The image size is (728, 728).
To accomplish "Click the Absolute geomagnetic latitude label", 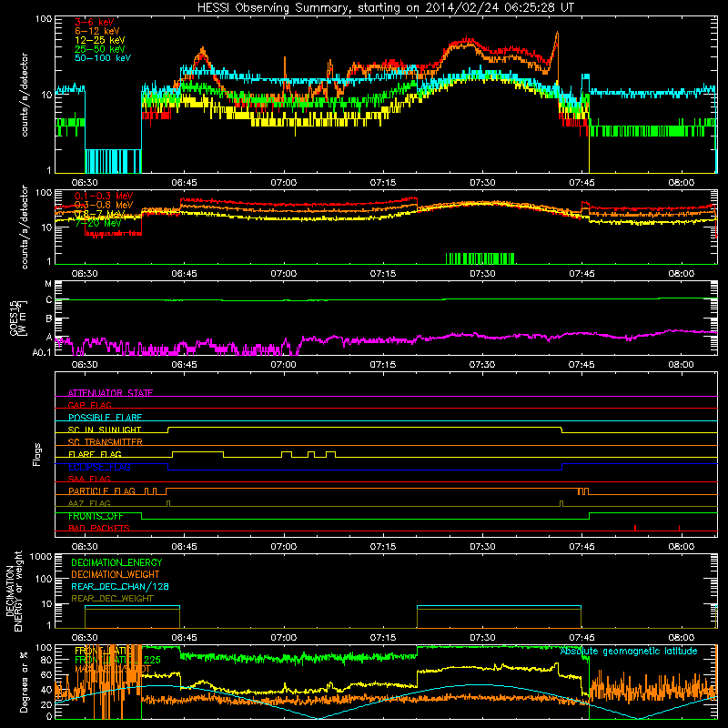I will coord(629,651).
